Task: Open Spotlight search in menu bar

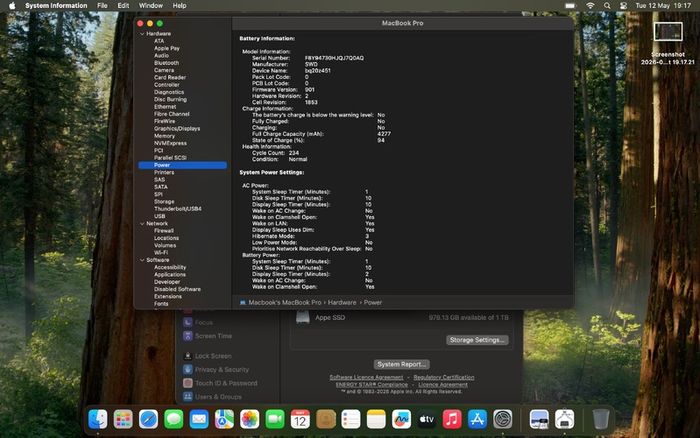Action: (x=607, y=6)
